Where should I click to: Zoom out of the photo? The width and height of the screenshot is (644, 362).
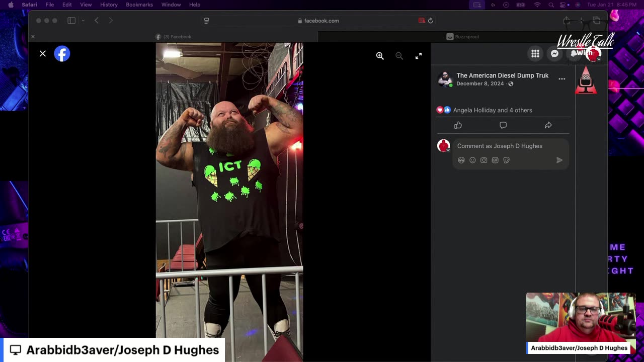pyautogui.click(x=399, y=56)
